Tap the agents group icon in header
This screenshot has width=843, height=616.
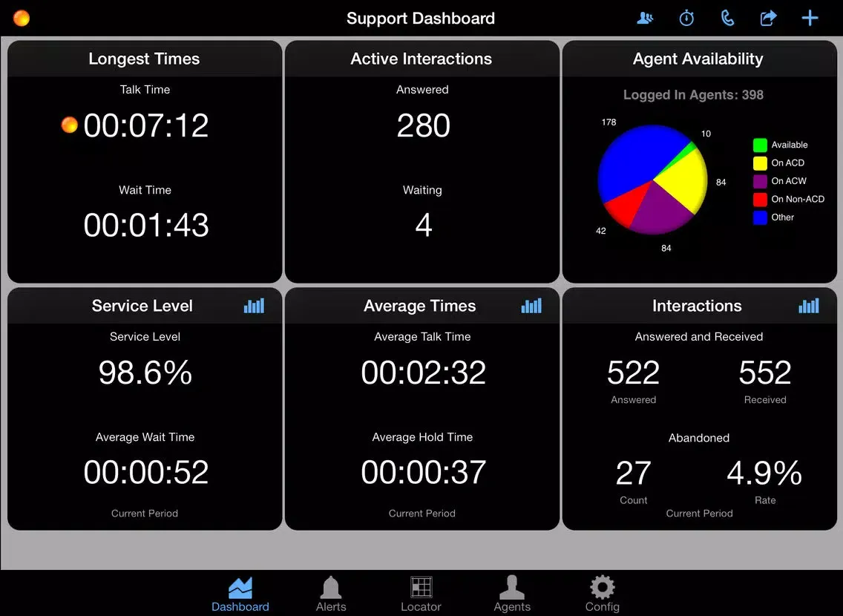pyautogui.click(x=645, y=19)
